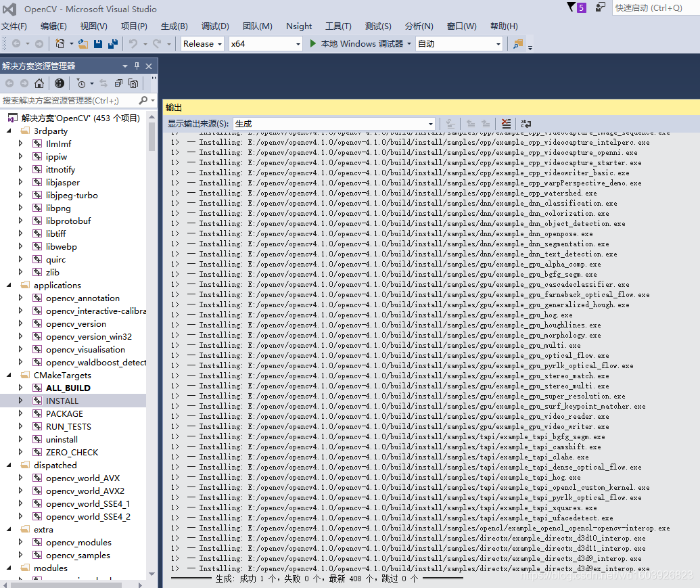Image resolution: width=700 pixels, height=588 pixels.
Task: Click Go to Next Message output icon
Action: (486, 124)
